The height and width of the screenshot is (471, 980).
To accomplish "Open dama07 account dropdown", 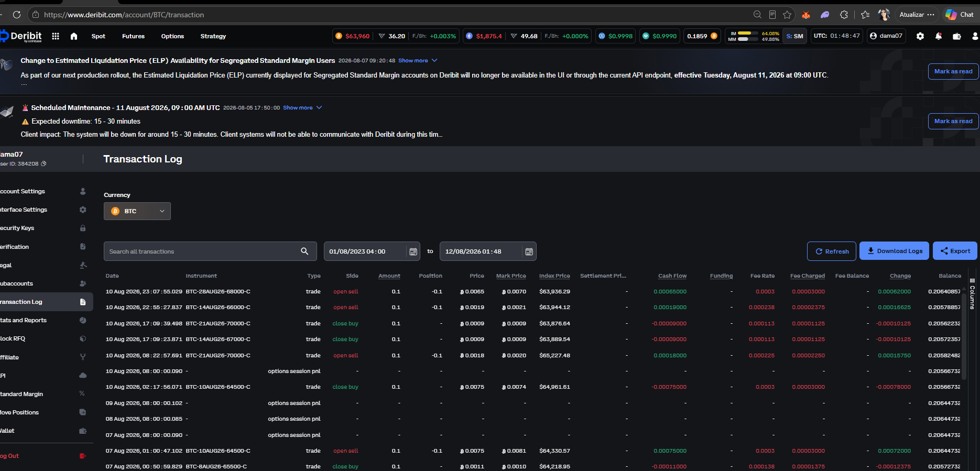I will tap(886, 36).
